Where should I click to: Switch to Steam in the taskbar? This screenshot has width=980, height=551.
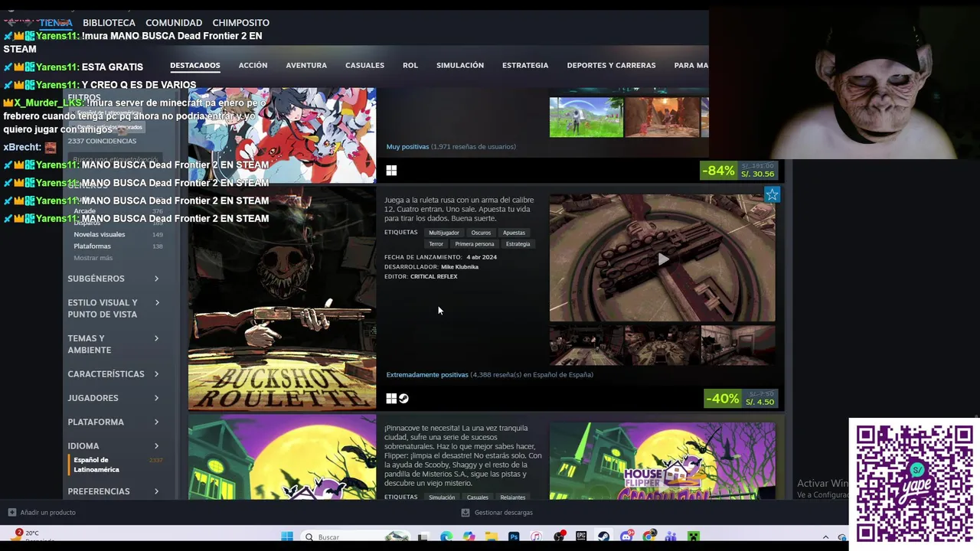pos(603,536)
